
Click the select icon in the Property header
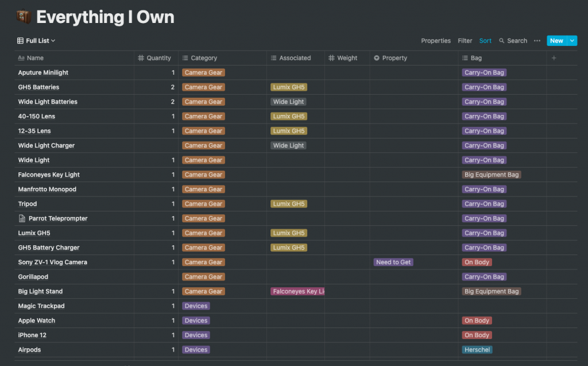(x=377, y=58)
